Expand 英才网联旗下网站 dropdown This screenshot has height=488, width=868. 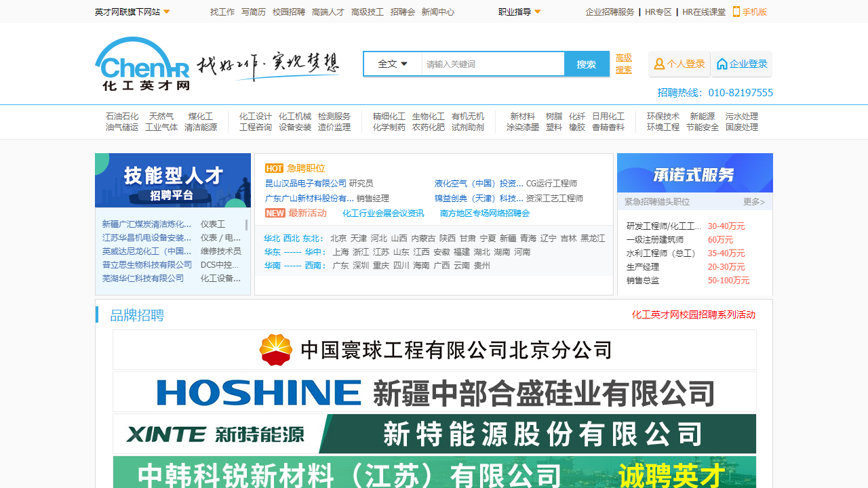[132, 12]
